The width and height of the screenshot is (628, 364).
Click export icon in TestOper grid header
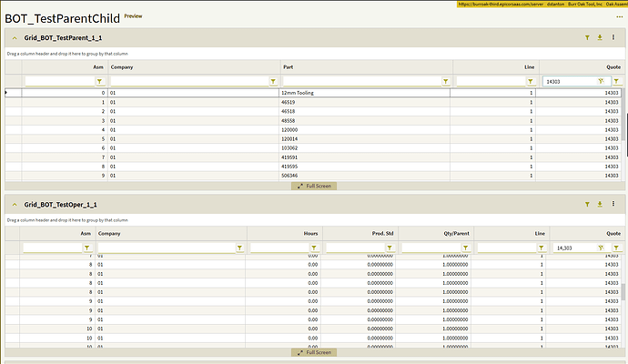600,205
